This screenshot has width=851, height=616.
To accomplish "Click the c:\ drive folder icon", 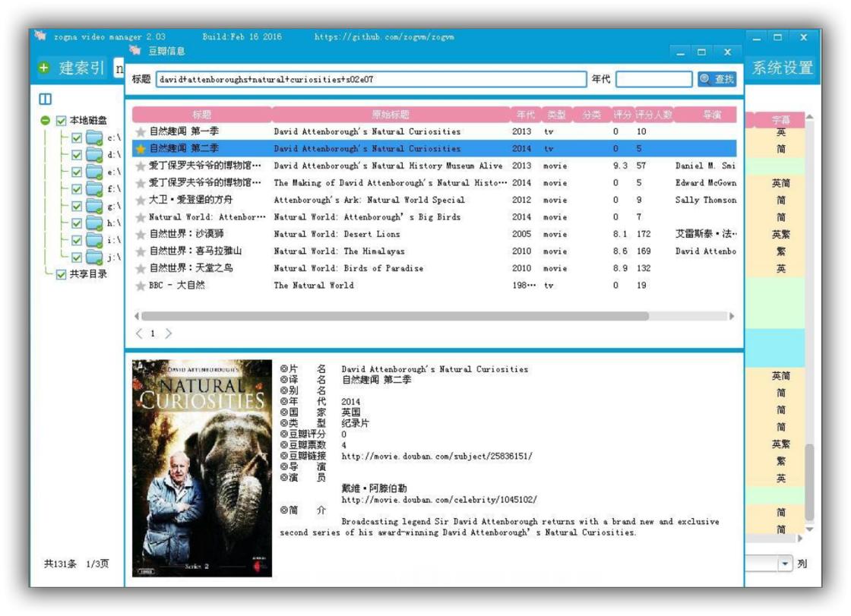I will click(x=94, y=137).
